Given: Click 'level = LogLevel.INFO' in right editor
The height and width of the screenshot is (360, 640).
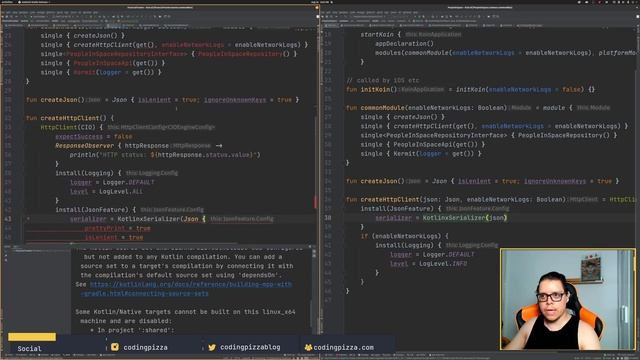Looking at the screenshot, I should [x=429, y=264].
